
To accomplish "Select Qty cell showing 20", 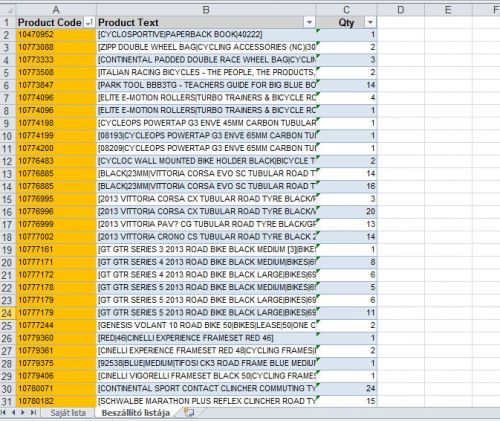I will 347,212.
